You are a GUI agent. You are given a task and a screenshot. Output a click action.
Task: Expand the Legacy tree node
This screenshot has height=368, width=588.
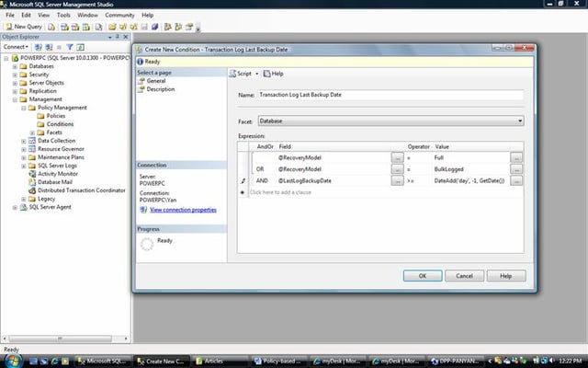(x=24, y=199)
